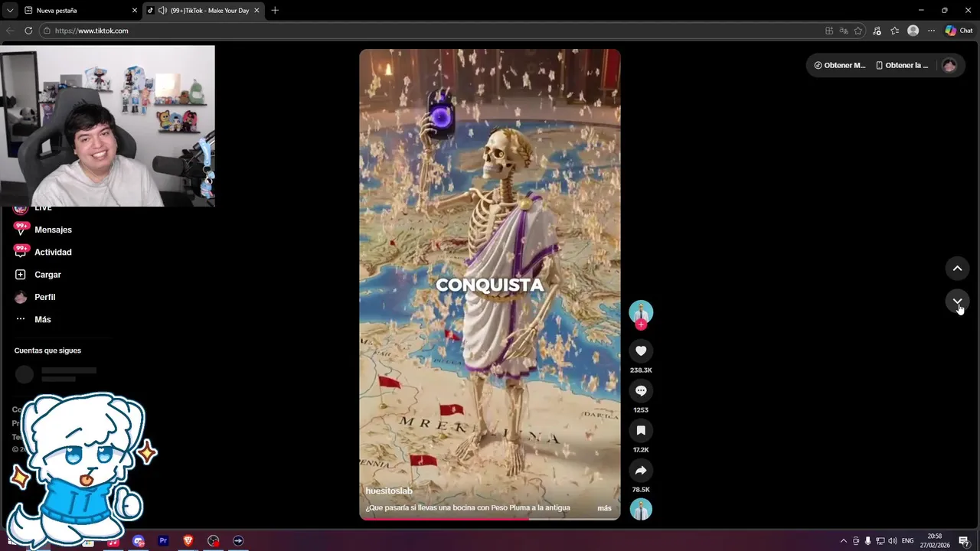The height and width of the screenshot is (551, 980).
Task: Open the browser profile avatar
Action: point(913,31)
